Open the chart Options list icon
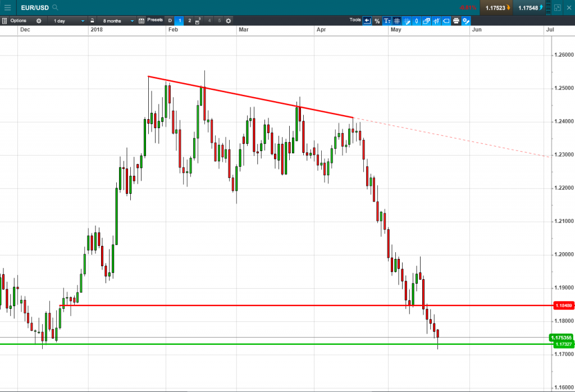575x392 pixels. pyautogui.click(x=4, y=21)
